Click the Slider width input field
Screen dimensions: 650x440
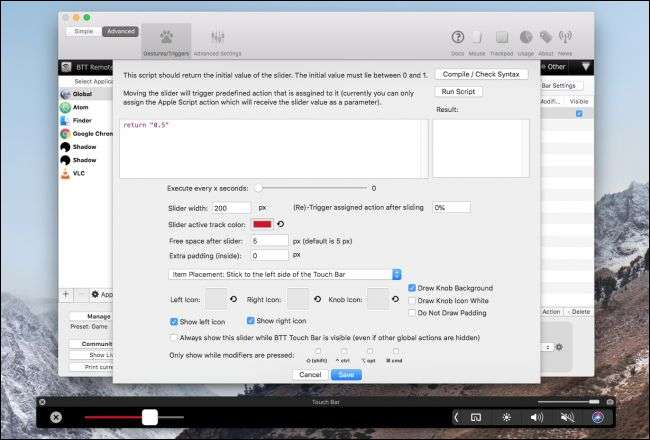coord(232,207)
